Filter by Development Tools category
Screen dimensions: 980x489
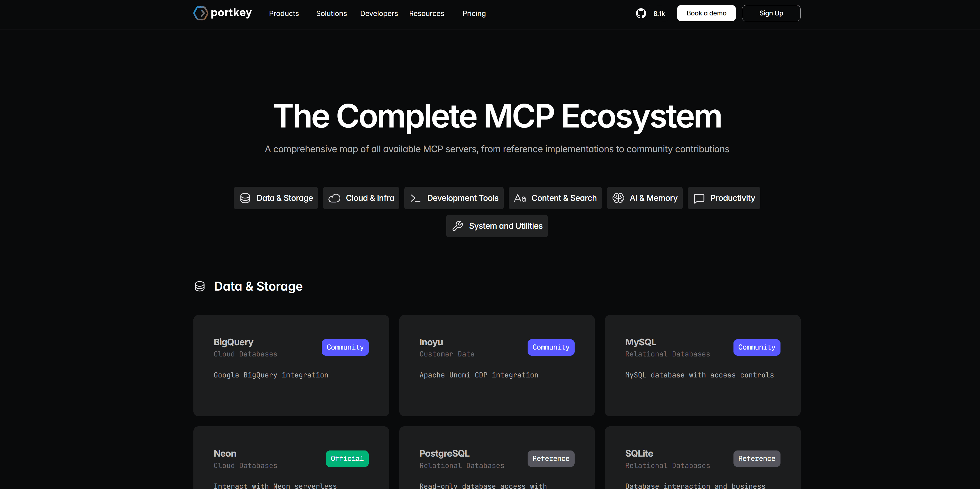pos(453,198)
